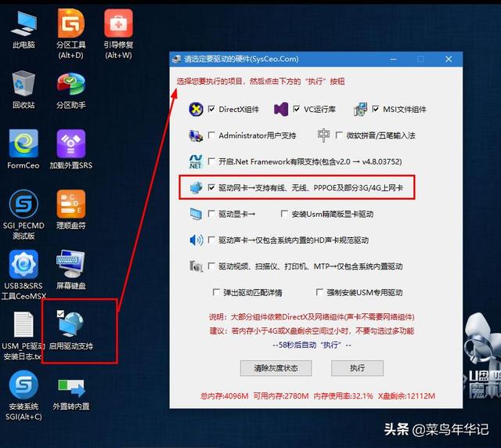Uncheck the VC运行库 checkbox

pos(297,109)
